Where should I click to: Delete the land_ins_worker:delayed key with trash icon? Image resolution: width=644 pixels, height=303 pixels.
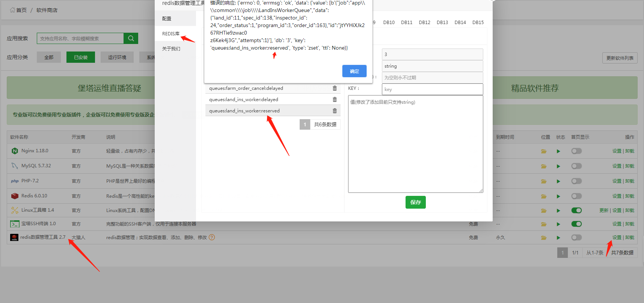tap(335, 100)
